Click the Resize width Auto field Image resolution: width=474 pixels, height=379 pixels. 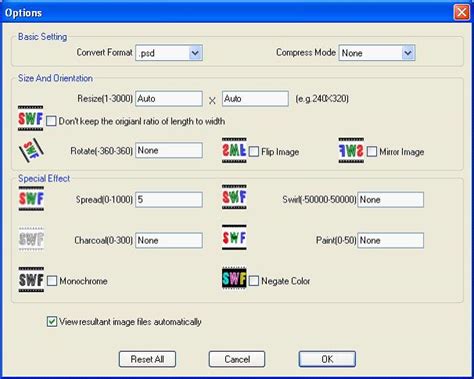click(169, 99)
